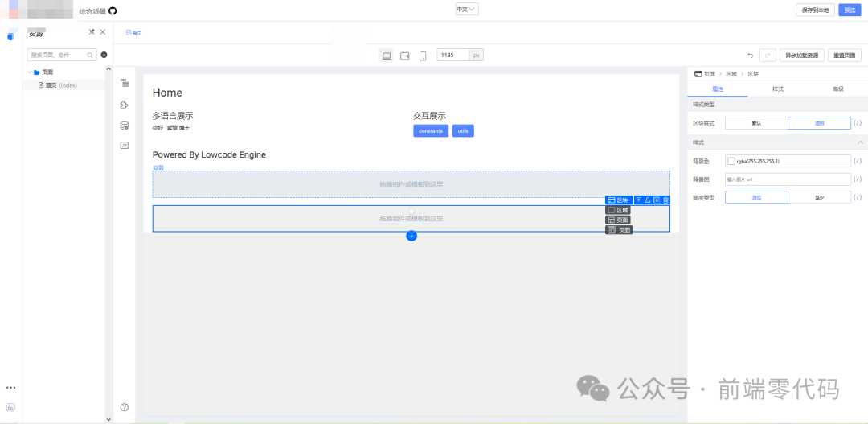The width and height of the screenshot is (868, 424).
Task: Open the component library puzzle icon
Action: [124, 105]
